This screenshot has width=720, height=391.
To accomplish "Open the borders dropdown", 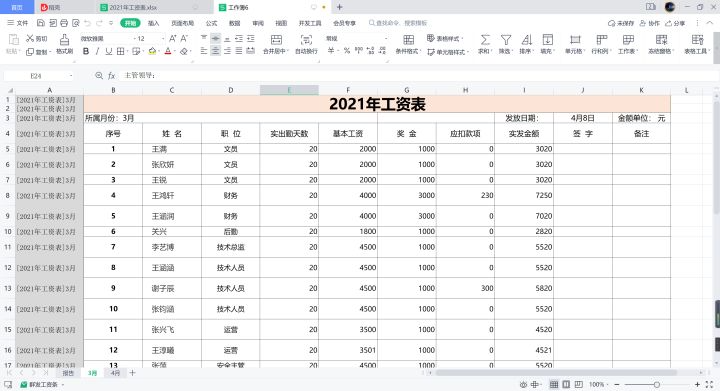I will [x=127, y=51].
